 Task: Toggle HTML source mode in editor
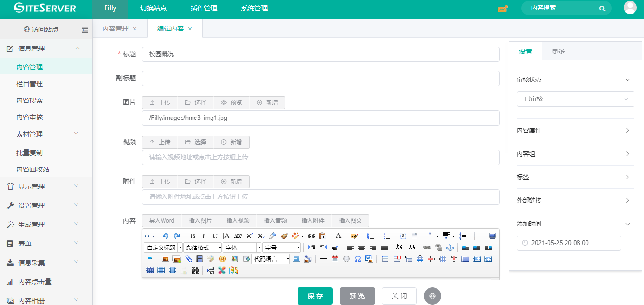coord(149,236)
